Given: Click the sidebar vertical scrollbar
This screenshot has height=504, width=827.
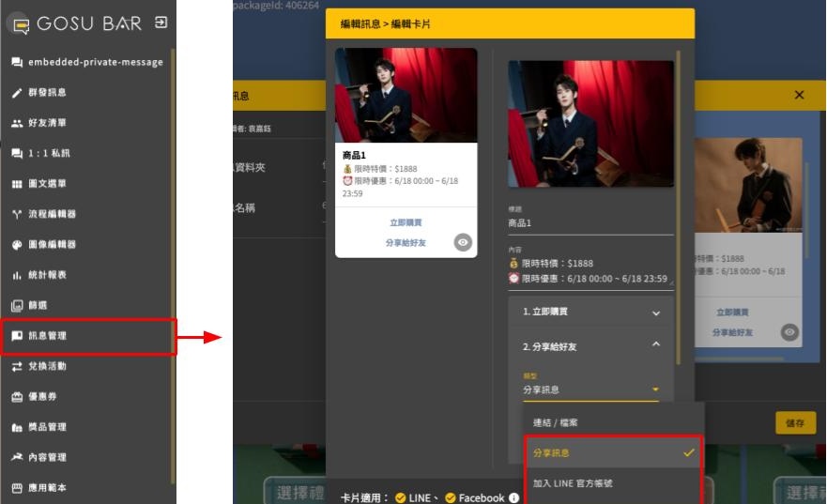Looking at the screenshot, I should coord(173,267).
